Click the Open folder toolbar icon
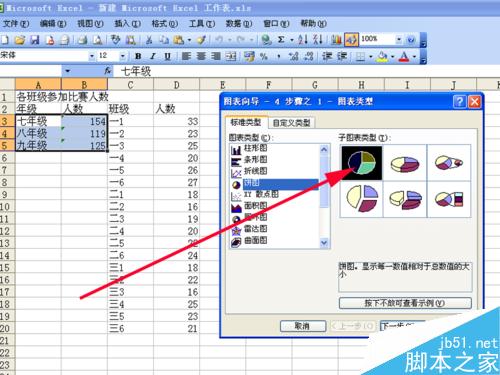The width and height of the screenshot is (500, 375). tap(20, 40)
